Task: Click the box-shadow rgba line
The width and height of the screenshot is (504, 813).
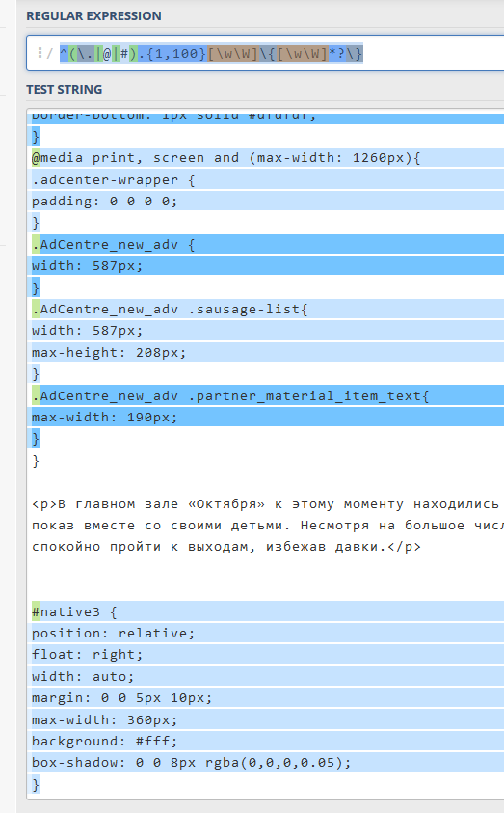Action: tap(191, 762)
